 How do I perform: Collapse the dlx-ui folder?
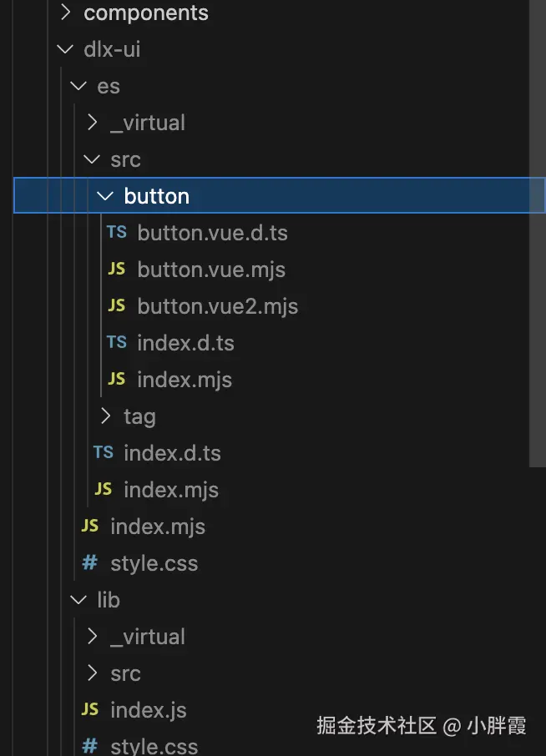coord(65,50)
